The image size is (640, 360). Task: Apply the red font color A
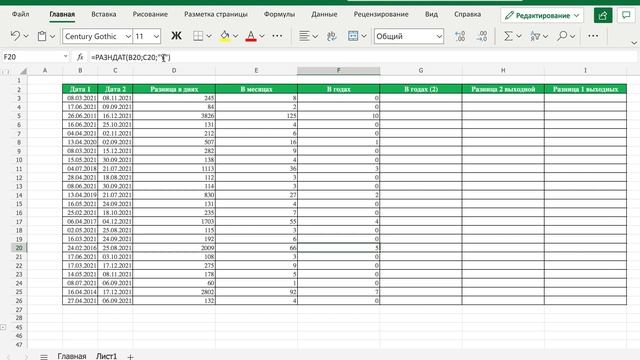click(251, 36)
